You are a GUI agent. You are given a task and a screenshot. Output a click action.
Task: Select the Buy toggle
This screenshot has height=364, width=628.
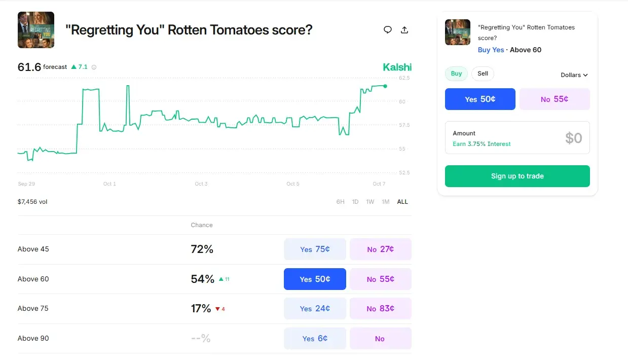(x=456, y=74)
